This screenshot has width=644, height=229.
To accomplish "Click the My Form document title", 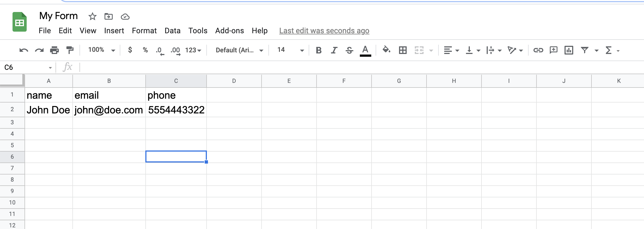I will pyautogui.click(x=59, y=16).
